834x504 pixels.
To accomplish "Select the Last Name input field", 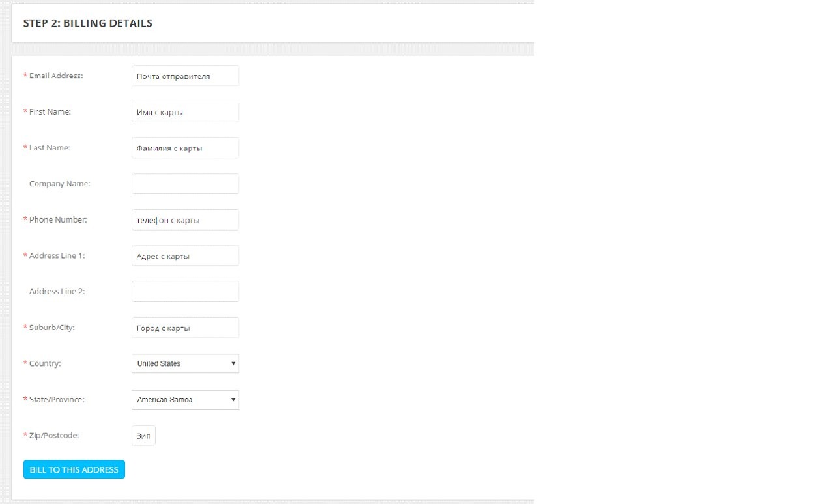I will coord(185,148).
